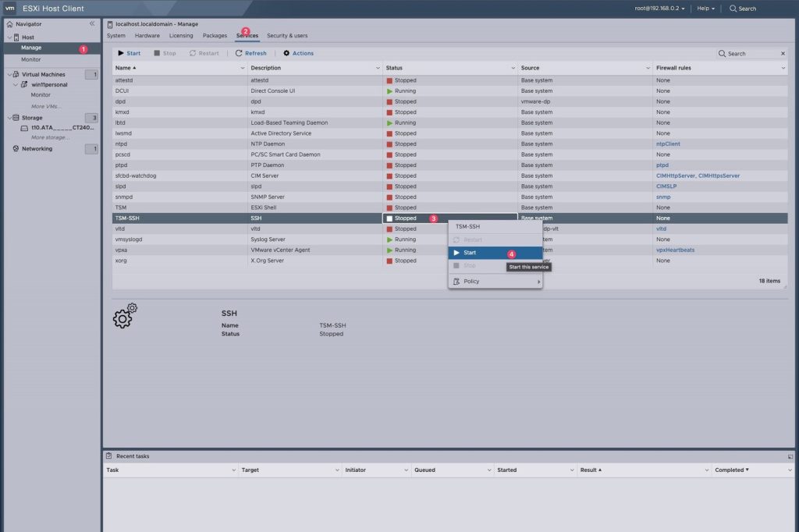This screenshot has width=799, height=532.
Task: Click the CIMSLP firewall rule link
Action: coord(666,186)
